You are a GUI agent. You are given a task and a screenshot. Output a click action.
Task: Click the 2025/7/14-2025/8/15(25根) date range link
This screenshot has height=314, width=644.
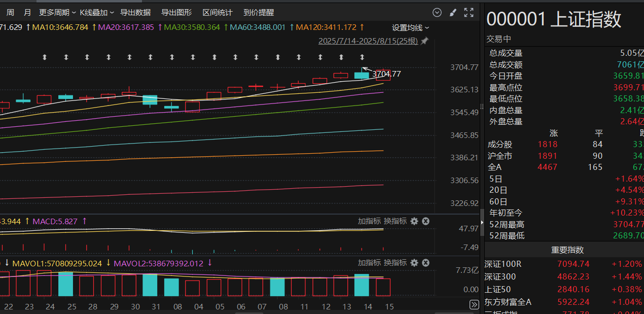368,41
